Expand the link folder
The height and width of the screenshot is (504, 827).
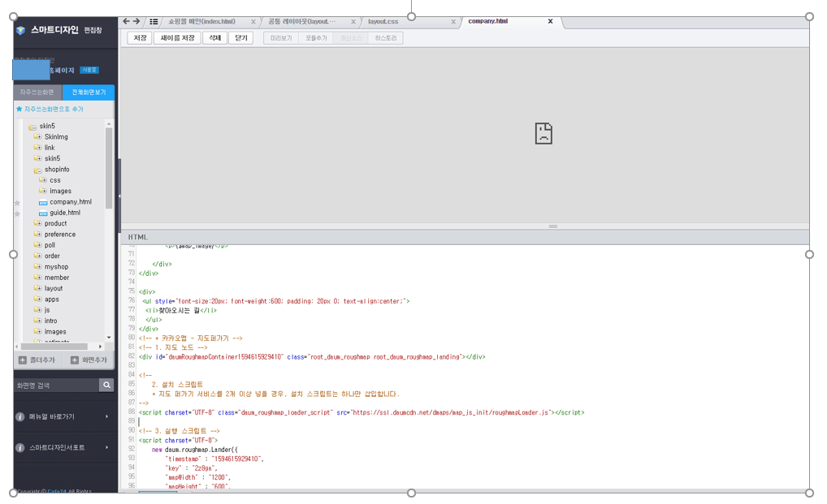(37, 148)
